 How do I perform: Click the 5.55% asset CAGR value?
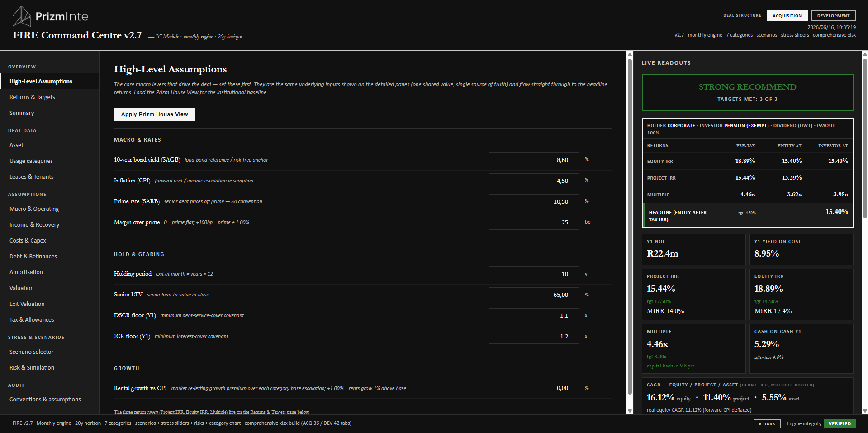tap(774, 397)
